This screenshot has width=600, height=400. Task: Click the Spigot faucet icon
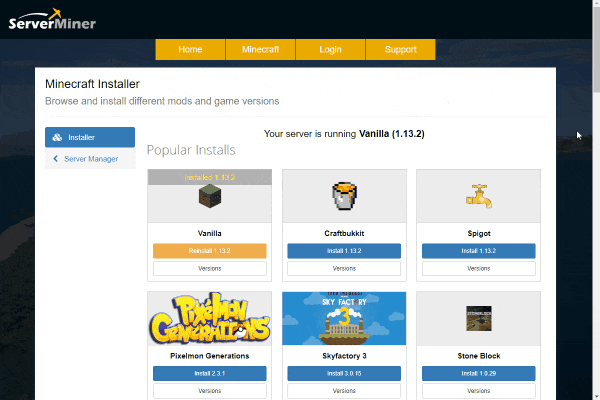479,196
